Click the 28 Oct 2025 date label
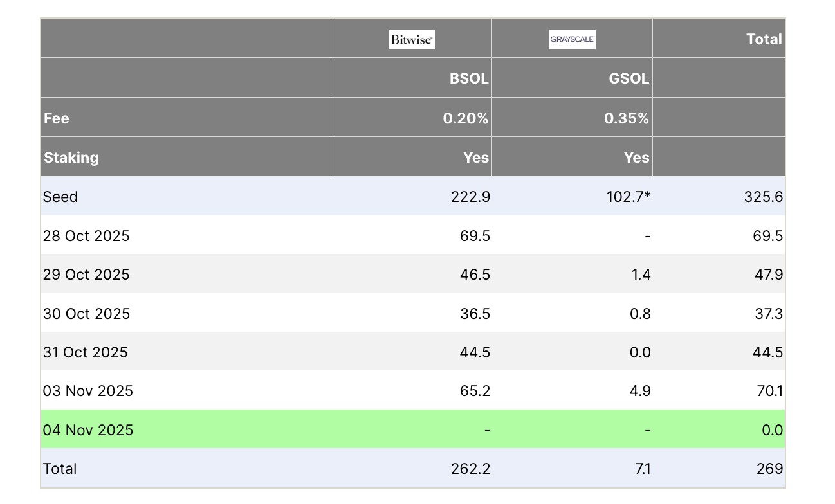Screen dimensions: 835x504 86,236
